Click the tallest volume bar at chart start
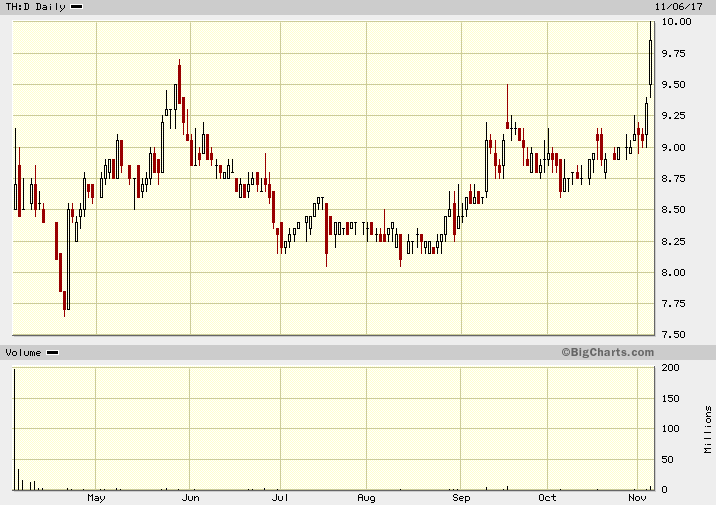 [15, 429]
